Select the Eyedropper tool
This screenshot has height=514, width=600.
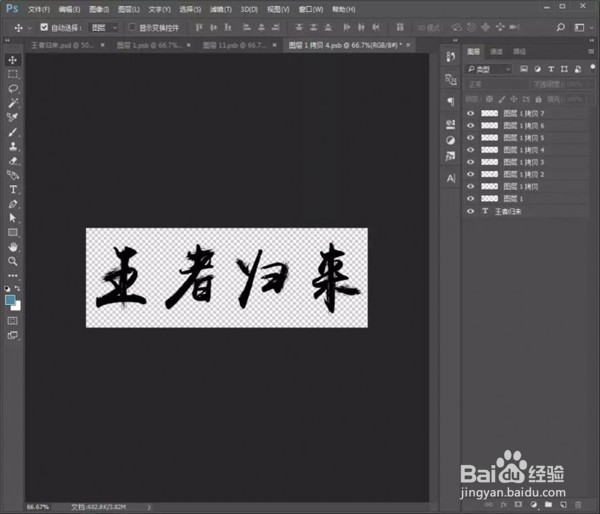(13, 117)
